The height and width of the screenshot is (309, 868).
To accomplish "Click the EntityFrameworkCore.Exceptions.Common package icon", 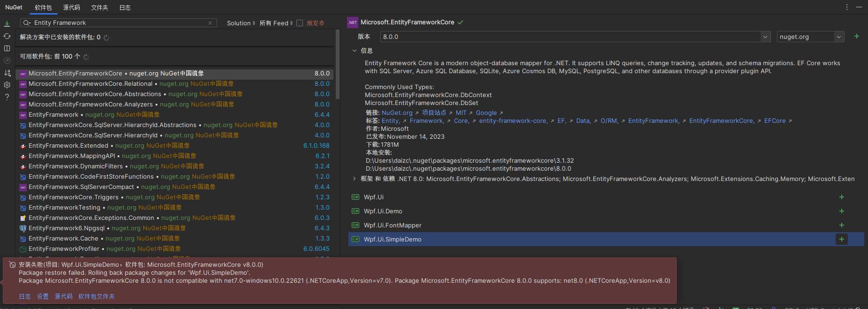I will [23, 218].
